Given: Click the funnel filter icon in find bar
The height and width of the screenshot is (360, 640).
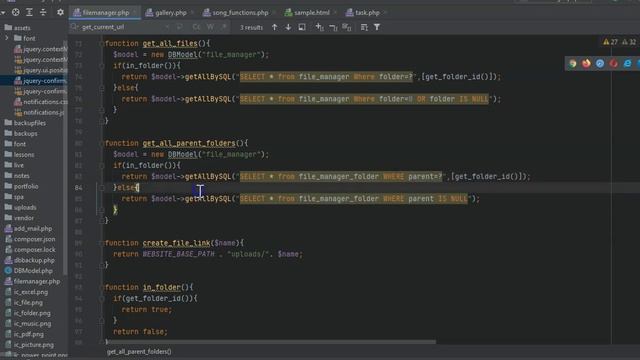Looking at the screenshot, I should click(377, 27).
